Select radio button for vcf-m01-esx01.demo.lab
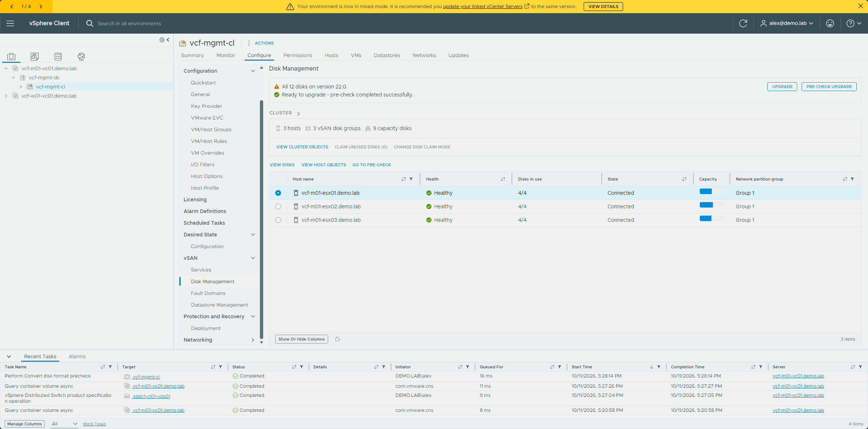Viewport: 868px width, 429px height. click(x=278, y=193)
